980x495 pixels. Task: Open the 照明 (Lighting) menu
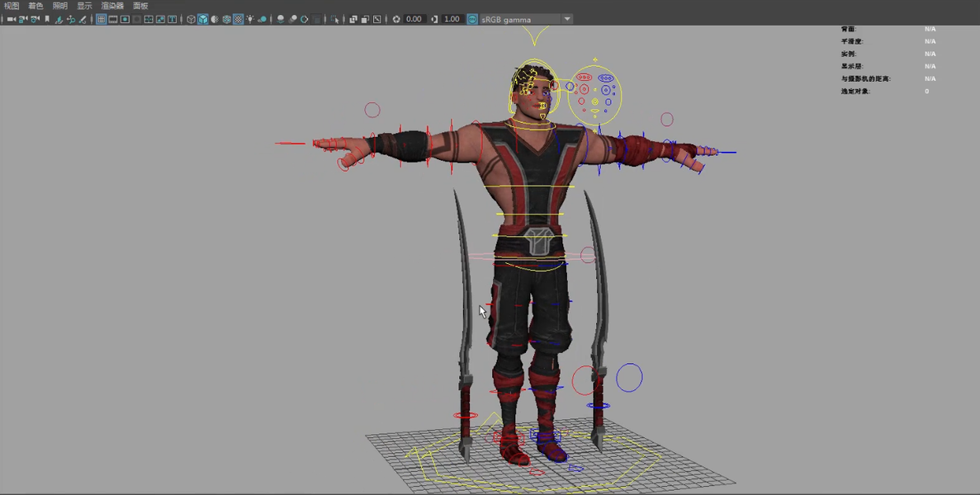coord(60,6)
